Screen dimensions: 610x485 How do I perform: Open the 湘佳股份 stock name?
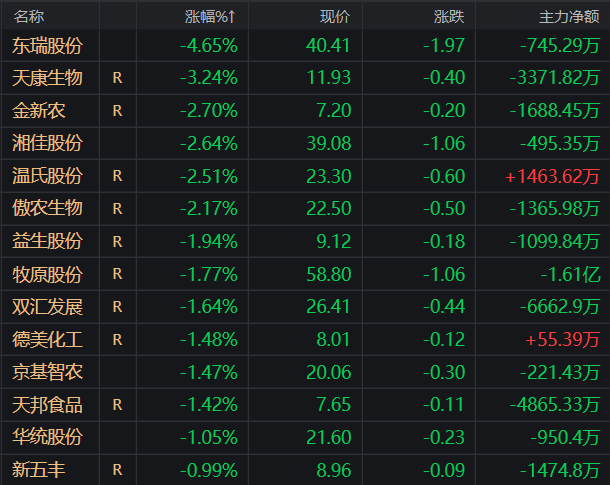pyautogui.click(x=47, y=143)
